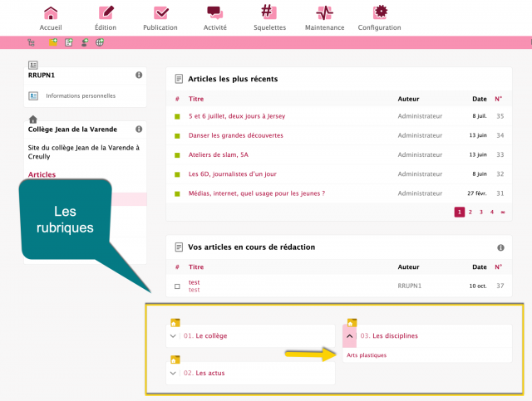Expand the 02. Les actus rubrique

[173, 374]
